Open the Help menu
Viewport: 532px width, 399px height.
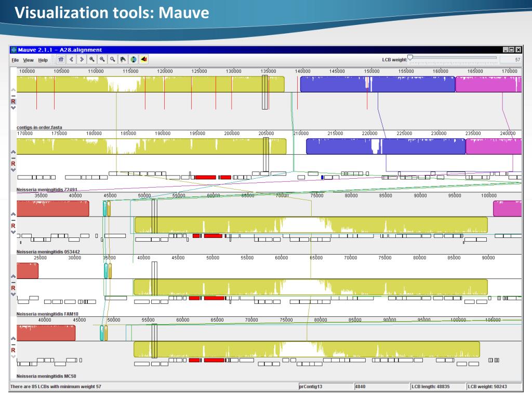(43, 60)
